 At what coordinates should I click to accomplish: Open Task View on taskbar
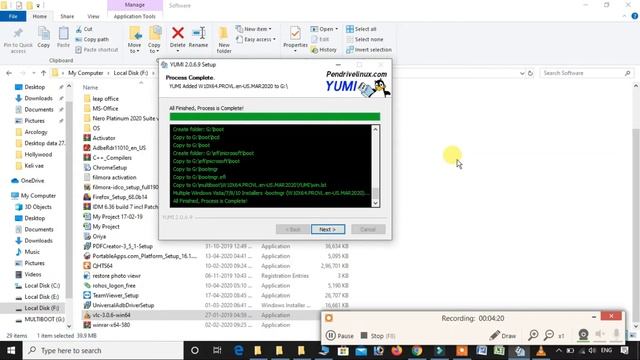pos(217,350)
